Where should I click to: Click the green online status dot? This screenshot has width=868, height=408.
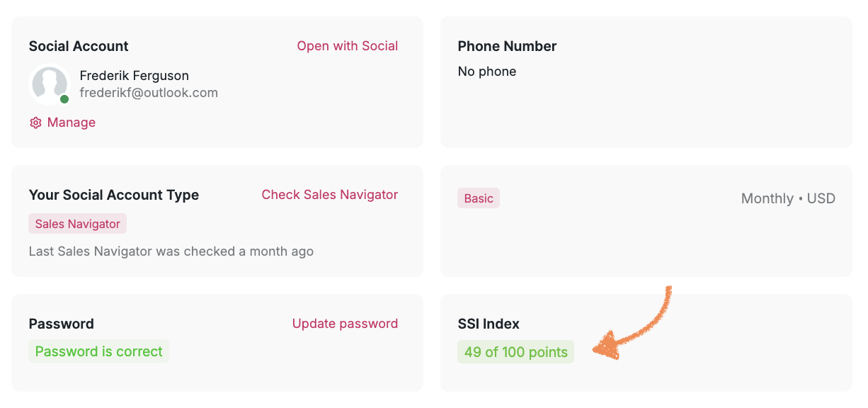tap(64, 99)
